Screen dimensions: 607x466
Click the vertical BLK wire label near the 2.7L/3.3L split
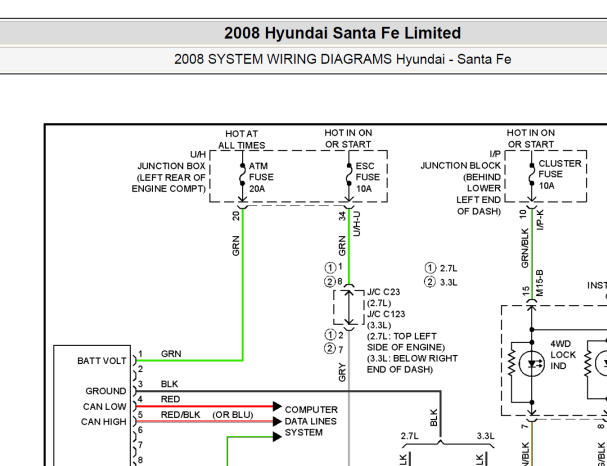pos(434,418)
